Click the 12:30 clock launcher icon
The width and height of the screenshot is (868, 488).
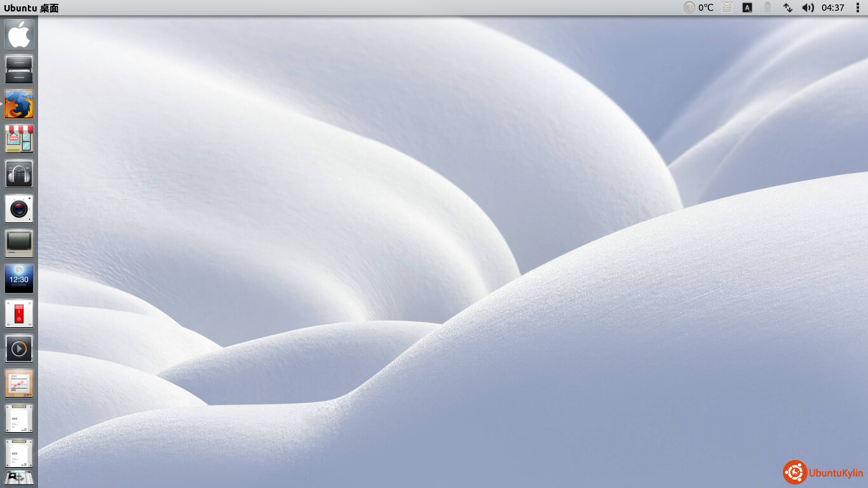click(x=19, y=279)
